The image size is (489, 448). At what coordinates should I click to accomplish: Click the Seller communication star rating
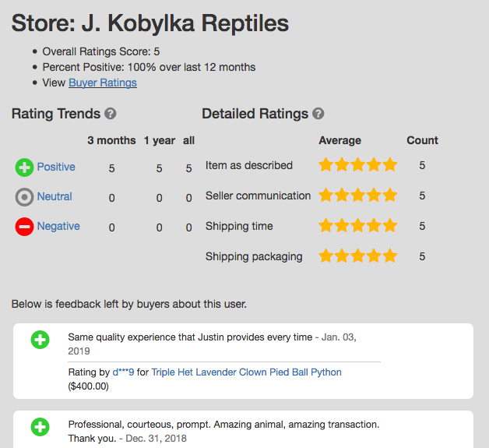(357, 195)
